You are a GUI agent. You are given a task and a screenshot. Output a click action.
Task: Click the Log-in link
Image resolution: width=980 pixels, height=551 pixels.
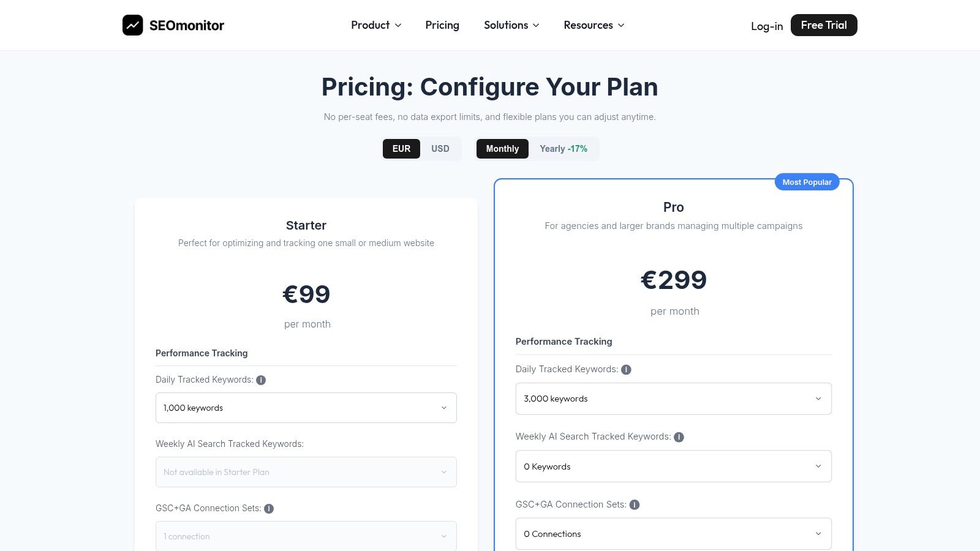(767, 26)
